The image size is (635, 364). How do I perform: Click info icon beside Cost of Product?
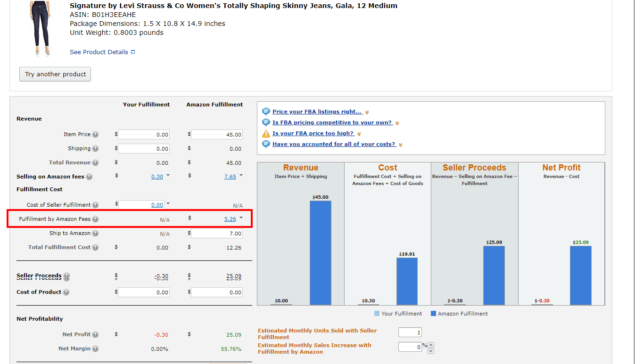pyautogui.click(x=66, y=292)
